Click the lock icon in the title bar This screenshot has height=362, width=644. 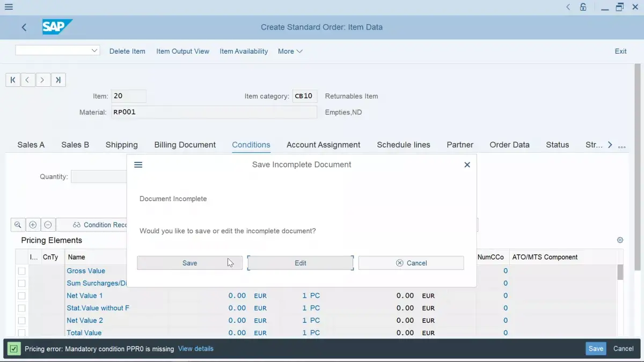point(583,8)
